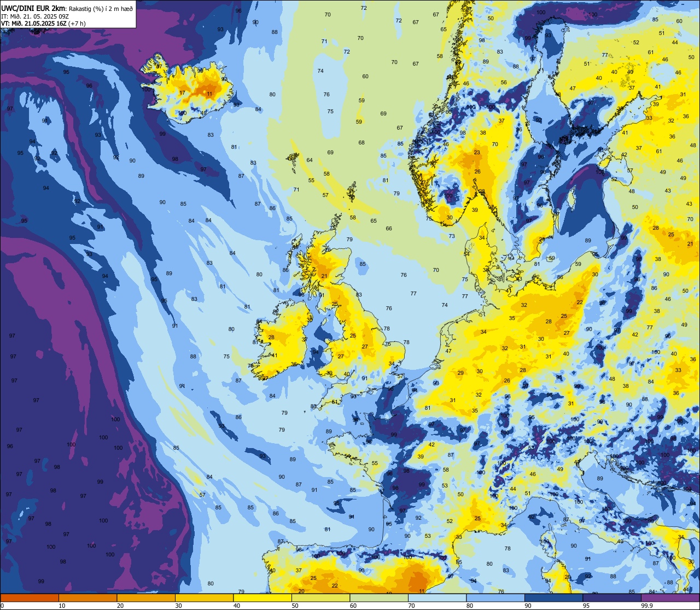The image size is (700, 610).
Task: Click the '30' tick label on the legend scale
Action: 178,606
